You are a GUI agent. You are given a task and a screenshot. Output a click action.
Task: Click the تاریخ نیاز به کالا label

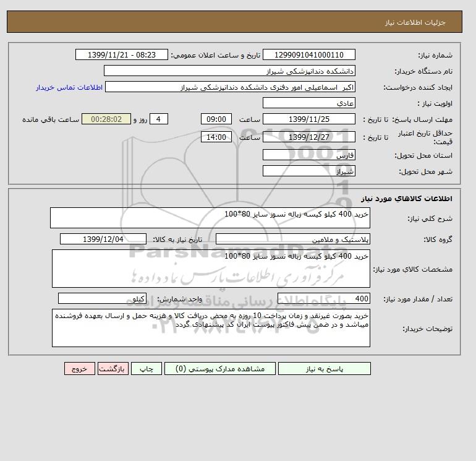[x=177, y=239]
